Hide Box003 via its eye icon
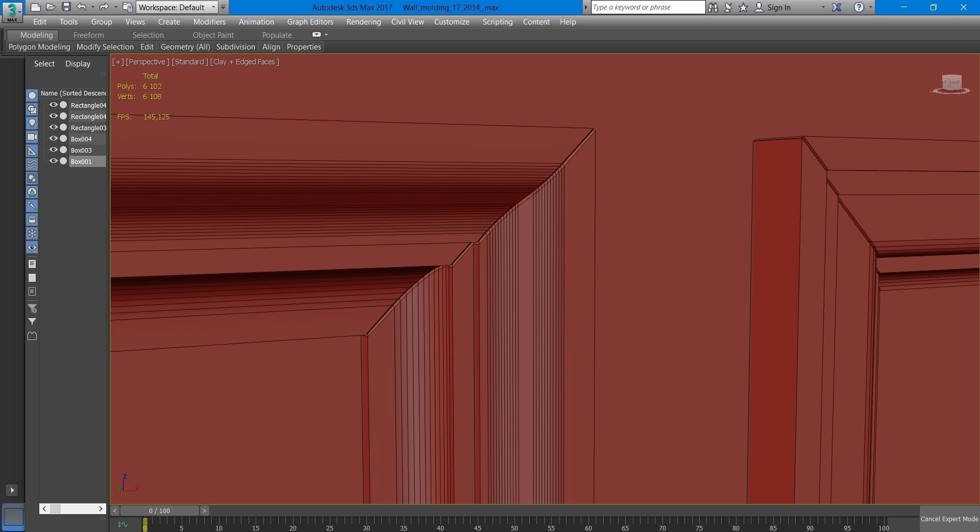This screenshot has width=980, height=532. point(53,150)
